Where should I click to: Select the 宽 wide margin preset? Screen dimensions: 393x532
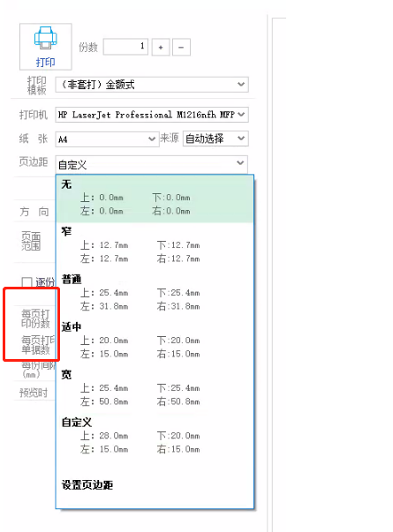(x=155, y=388)
